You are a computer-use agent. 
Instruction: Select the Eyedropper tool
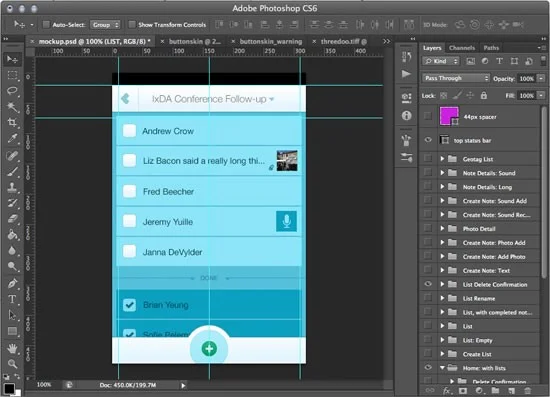pyautogui.click(x=12, y=139)
